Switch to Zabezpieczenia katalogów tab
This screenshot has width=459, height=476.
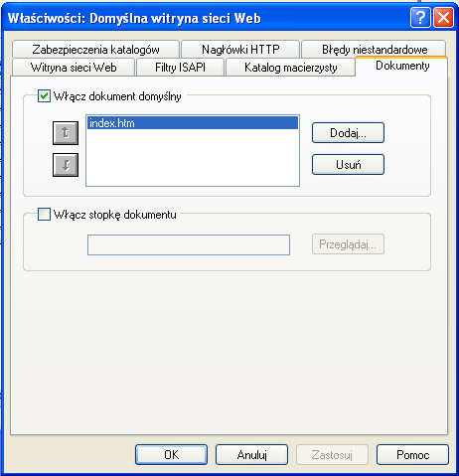coord(95,50)
